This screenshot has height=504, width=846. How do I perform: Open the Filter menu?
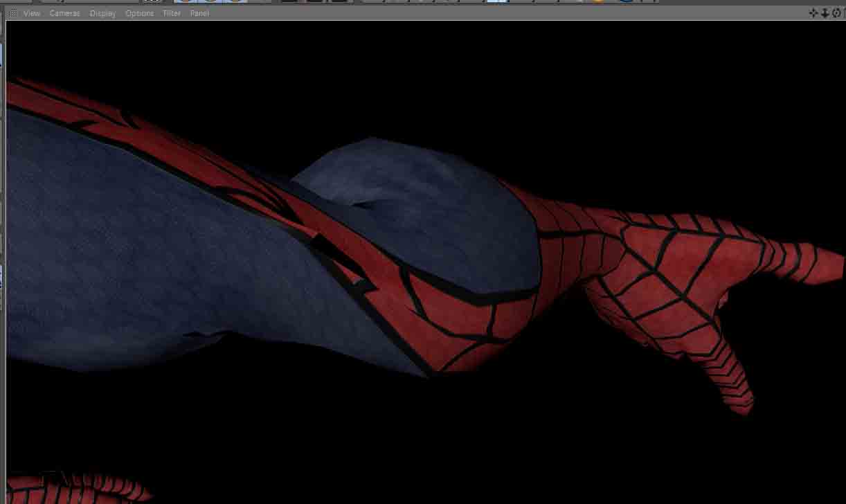(172, 13)
